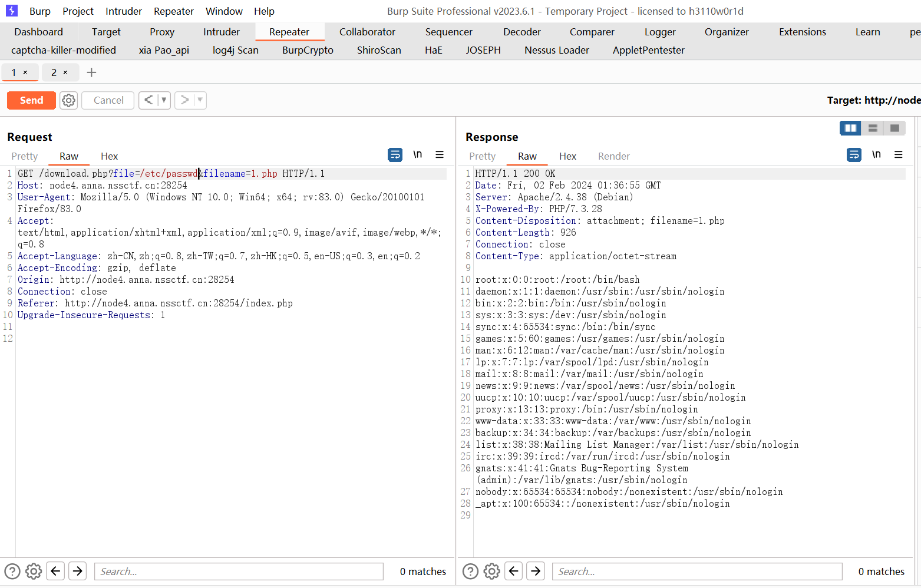The height and width of the screenshot is (588, 921).
Task: Open Response panel hamburger options menu
Action: (x=899, y=154)
